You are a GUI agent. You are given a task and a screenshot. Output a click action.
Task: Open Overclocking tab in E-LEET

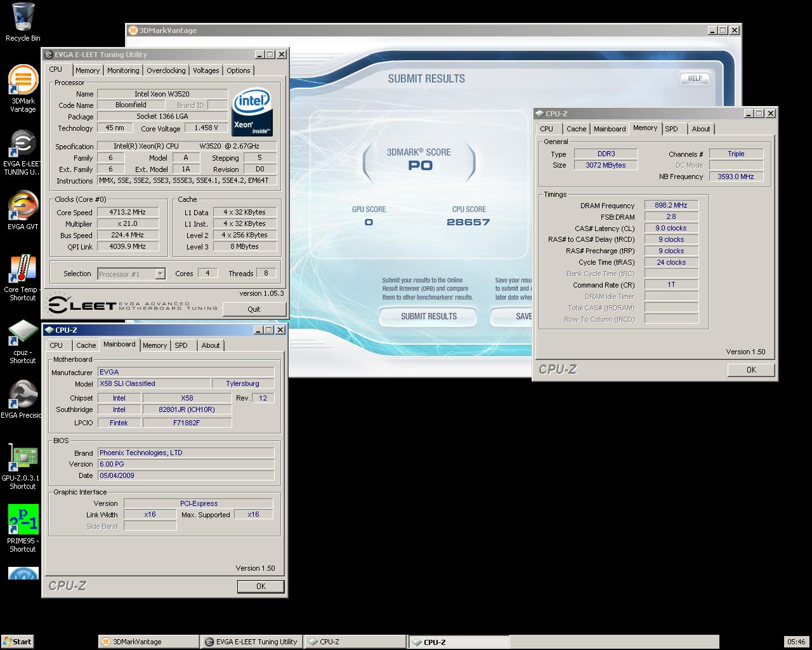(x=166, y=70)
